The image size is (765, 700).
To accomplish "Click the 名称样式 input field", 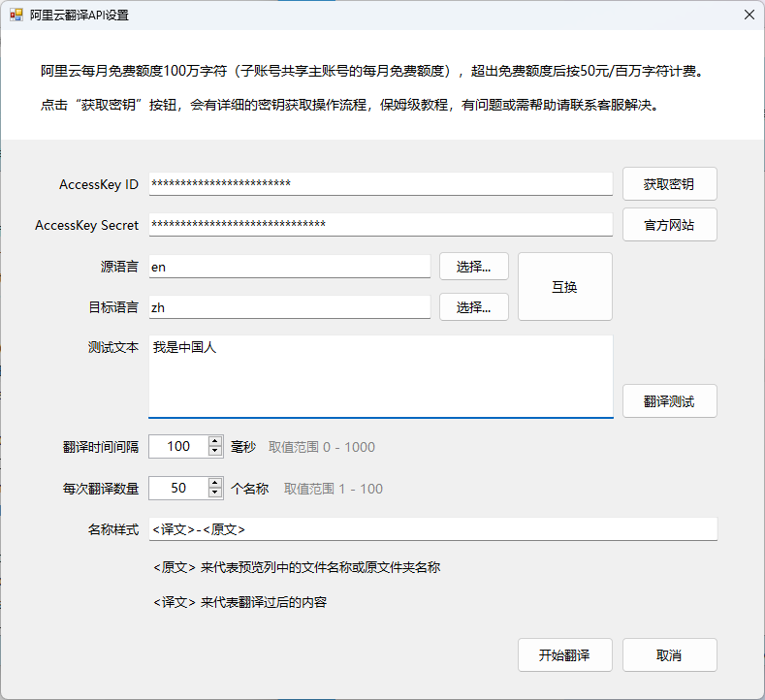I will pos(432,529).
